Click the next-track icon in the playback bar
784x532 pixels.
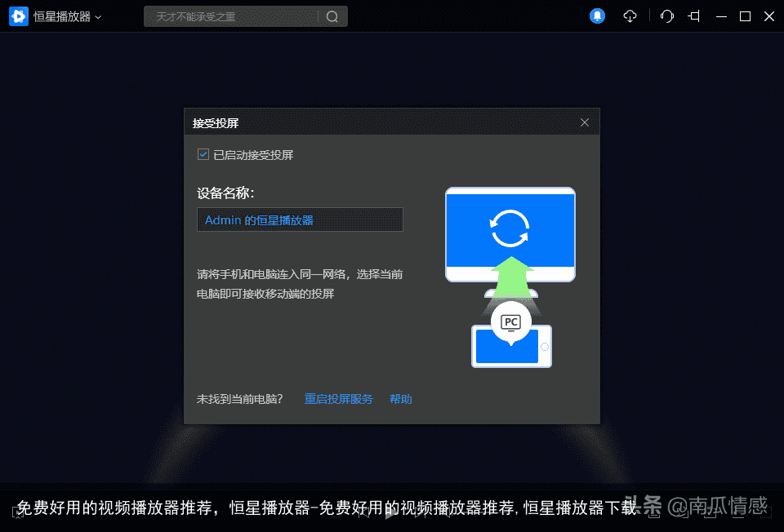click(418, 512)
